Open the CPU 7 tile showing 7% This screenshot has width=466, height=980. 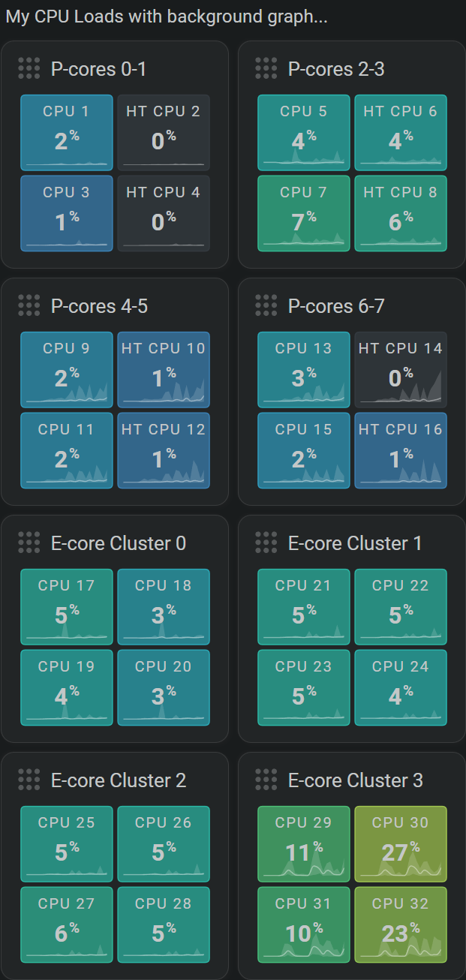click(x=304, y=213)
